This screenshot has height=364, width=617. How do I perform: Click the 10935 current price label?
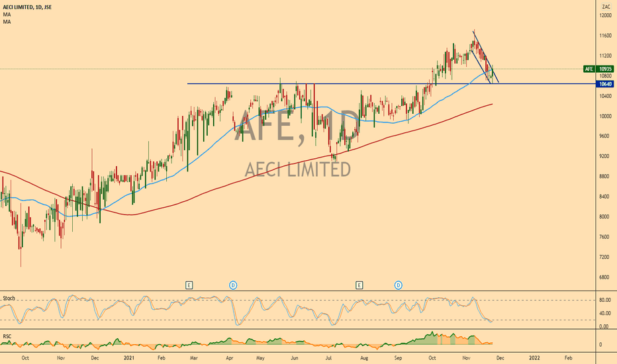(x=605, y=69)
